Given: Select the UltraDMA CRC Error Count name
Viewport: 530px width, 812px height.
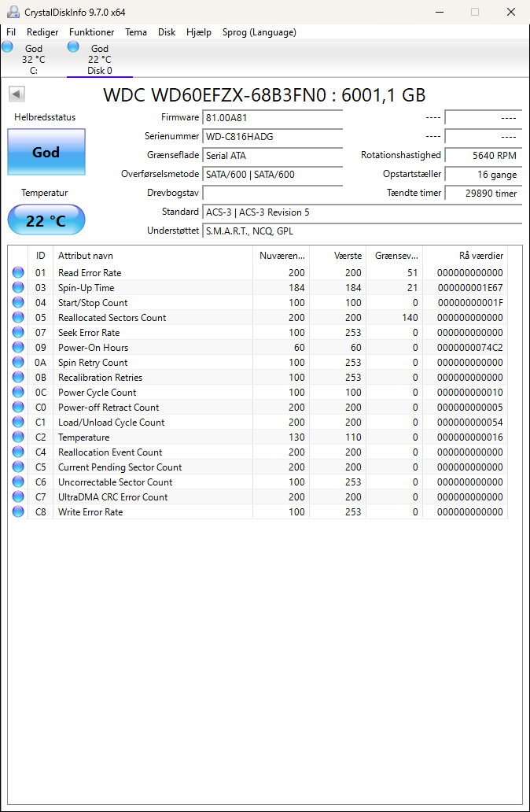Looking at the screenshot, I should tap(112, 497).
